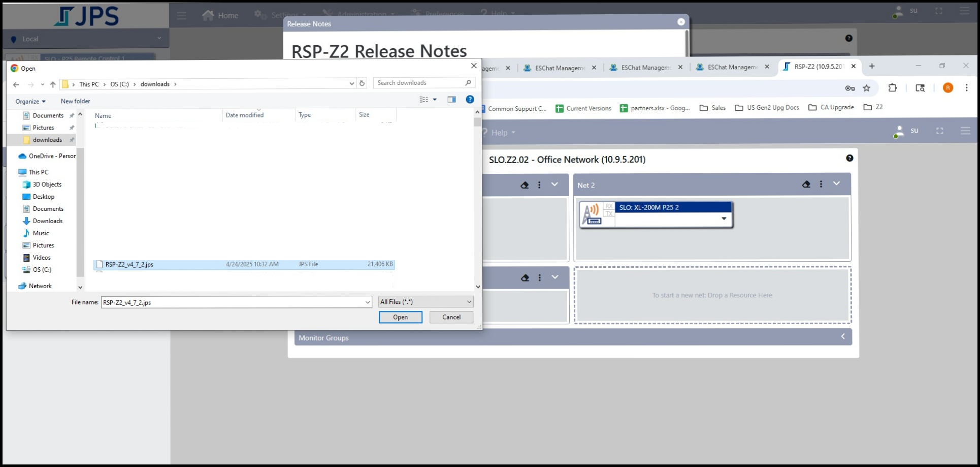
Task: Open Help menu in RSP-Z2 page
Action: (499, 133)
